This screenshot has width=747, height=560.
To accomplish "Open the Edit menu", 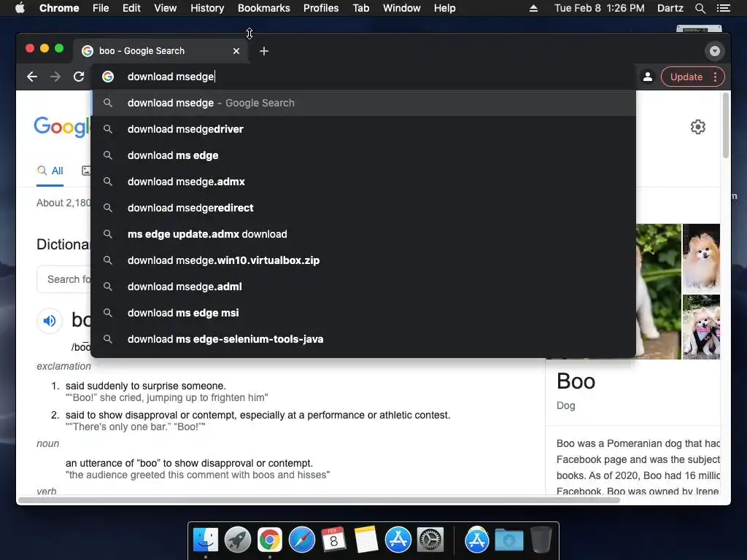I will pyautogui.click(x=131, y=8).
